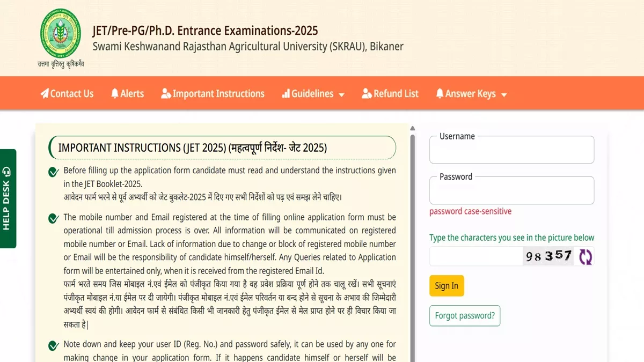Click the bar chart icon beside Guidelines
This screenshot has width=644, height=362.
coord(286,94)
